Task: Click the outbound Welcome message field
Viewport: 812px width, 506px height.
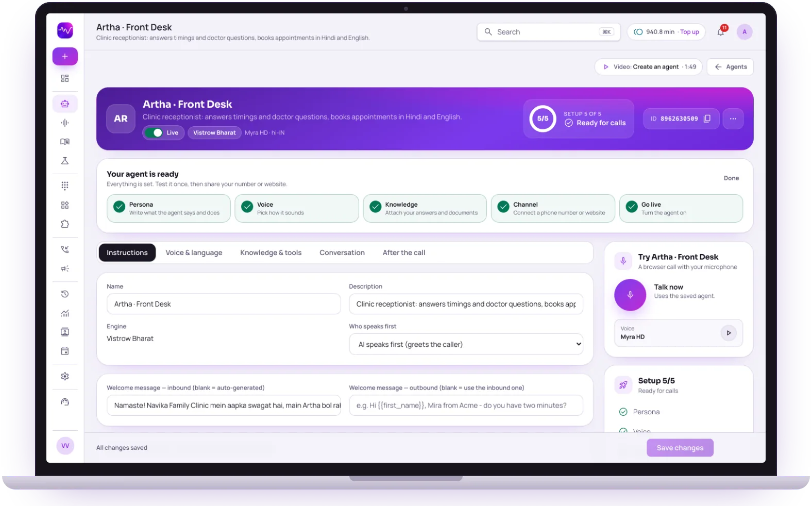Action: tap(466, 406)
